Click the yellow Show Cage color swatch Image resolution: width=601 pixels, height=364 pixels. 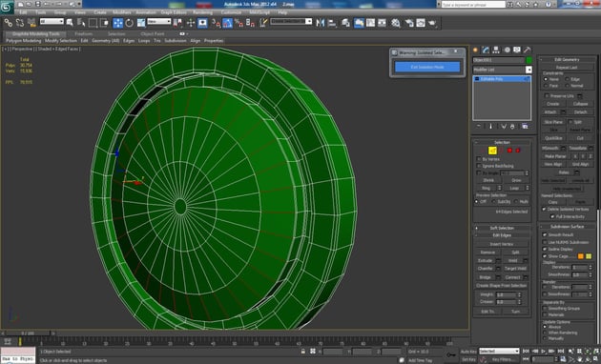tap(589, 256)
